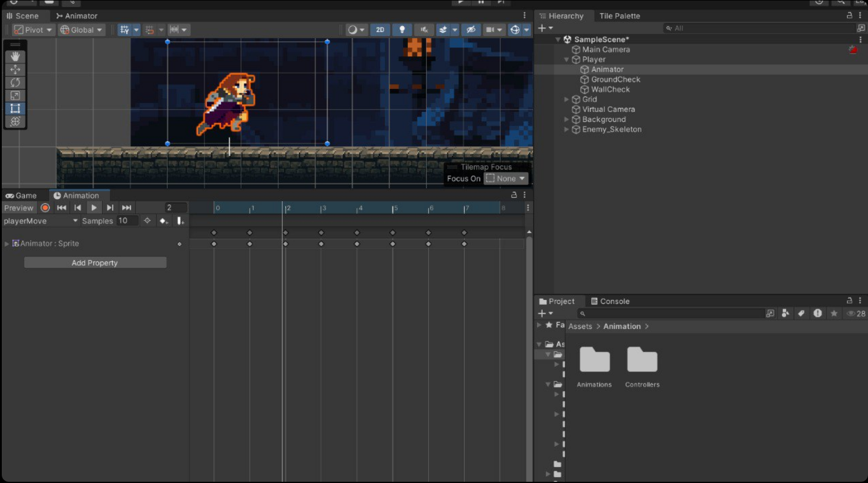Expand the Enemy_Skeleton object in Hierarchy
Viewport: 868px width, 483px height.
566,130
